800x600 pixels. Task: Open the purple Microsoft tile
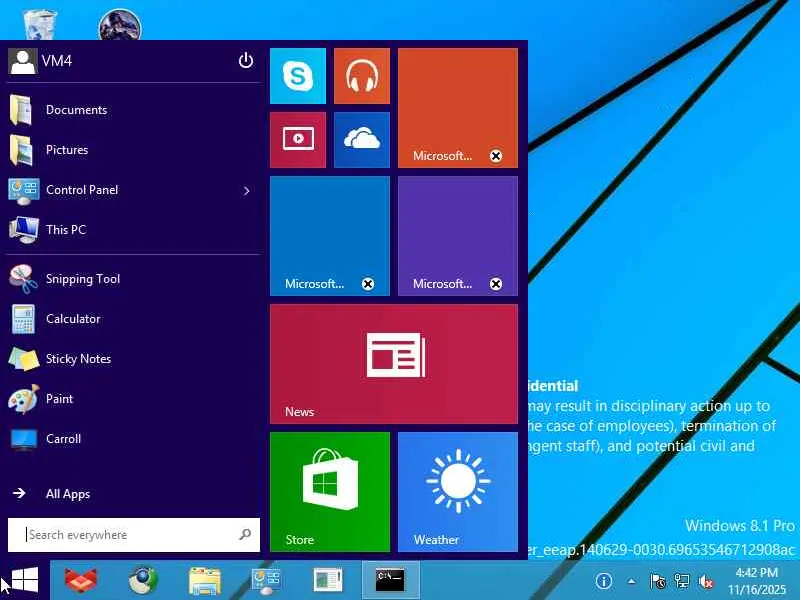click(458, 236)
